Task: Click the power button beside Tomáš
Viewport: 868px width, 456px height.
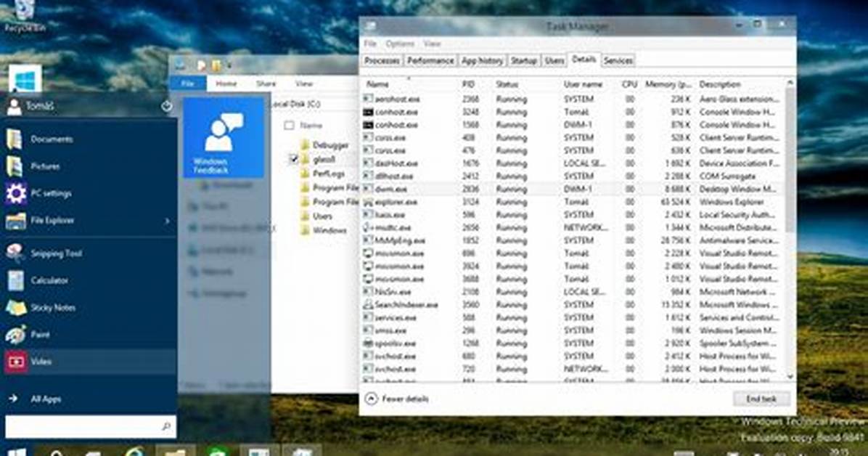Action: [x=166, y=106]
